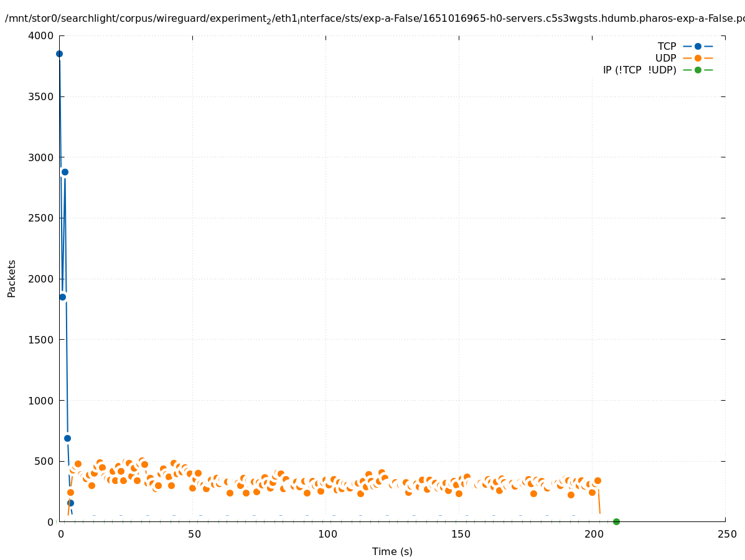Image resolution: width=745 pixels, height=560 pixels.
Task: Click the orange UDP legend marker
Action: click(x=698, y=58)
